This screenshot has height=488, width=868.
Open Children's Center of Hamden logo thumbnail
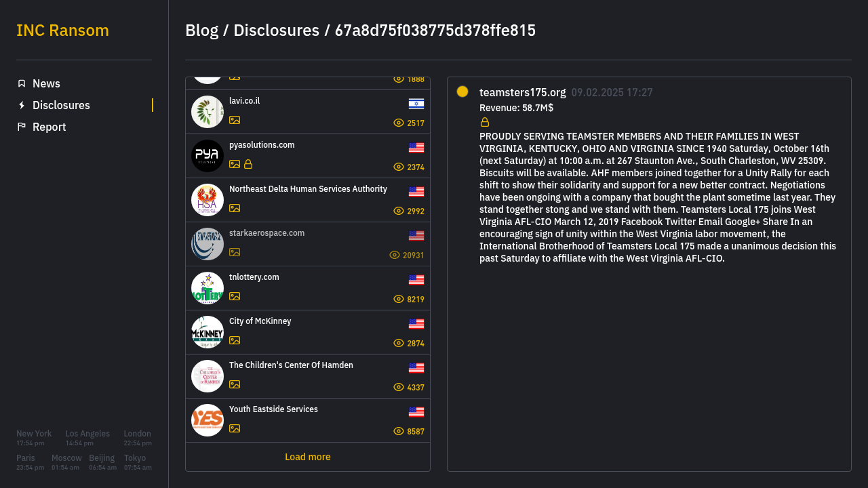(x=208, y=376)
